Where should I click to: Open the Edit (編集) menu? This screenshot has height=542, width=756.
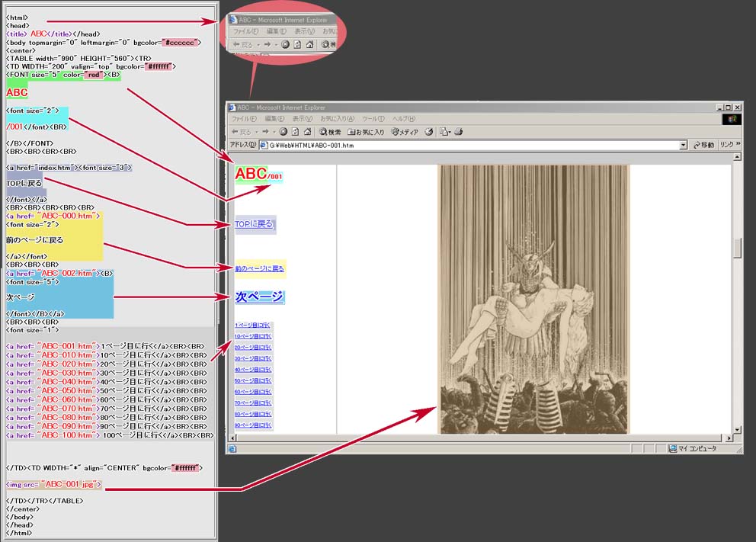pos(275,119)
